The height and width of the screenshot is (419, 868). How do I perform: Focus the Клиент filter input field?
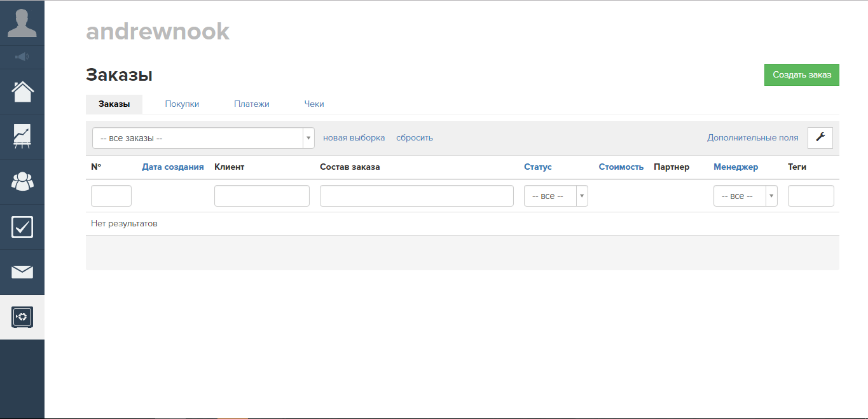261,196
